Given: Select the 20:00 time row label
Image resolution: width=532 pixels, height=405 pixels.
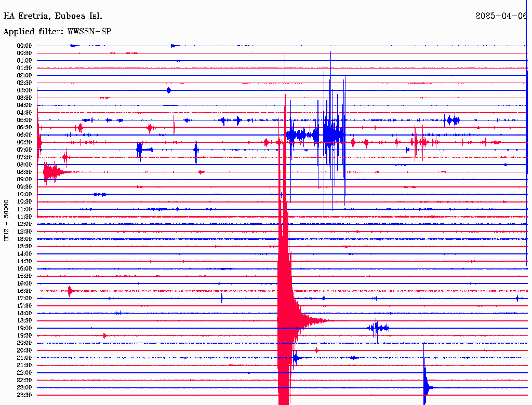Looking at the screenshot, I should tap(24, 343).
